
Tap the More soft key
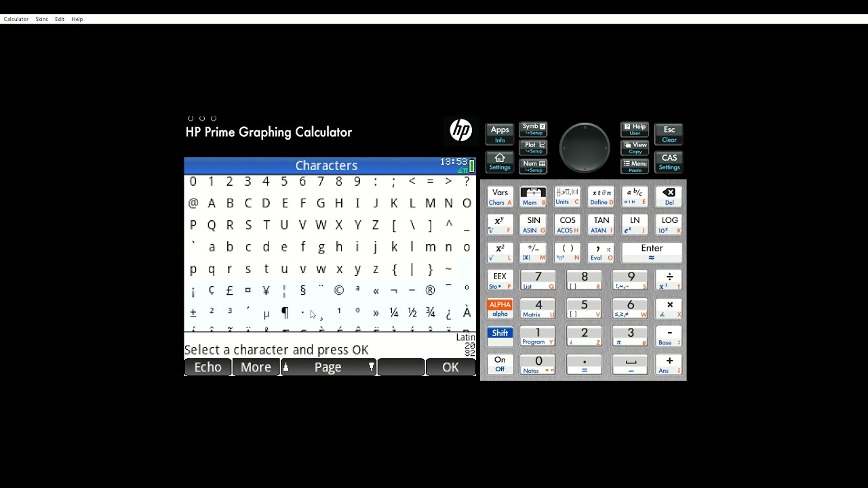coord(256,367)
